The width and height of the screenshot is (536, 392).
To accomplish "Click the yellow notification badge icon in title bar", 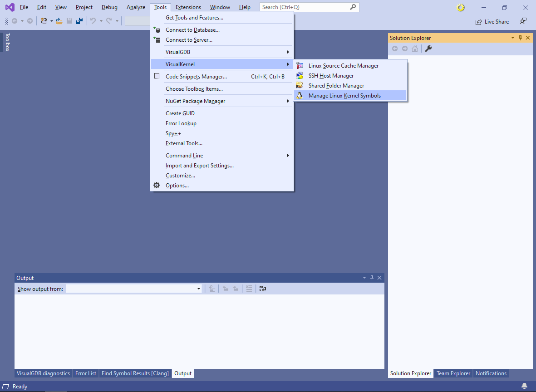I will [461, 8].
